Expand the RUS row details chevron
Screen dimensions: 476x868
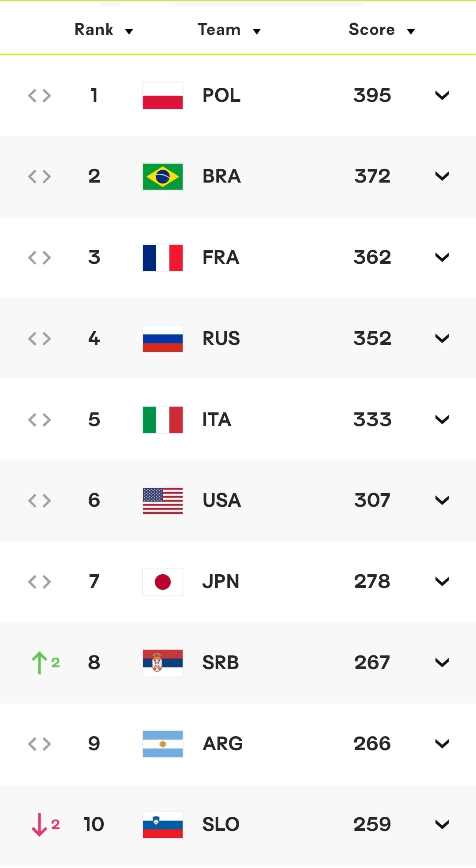(x=442, y=339)
